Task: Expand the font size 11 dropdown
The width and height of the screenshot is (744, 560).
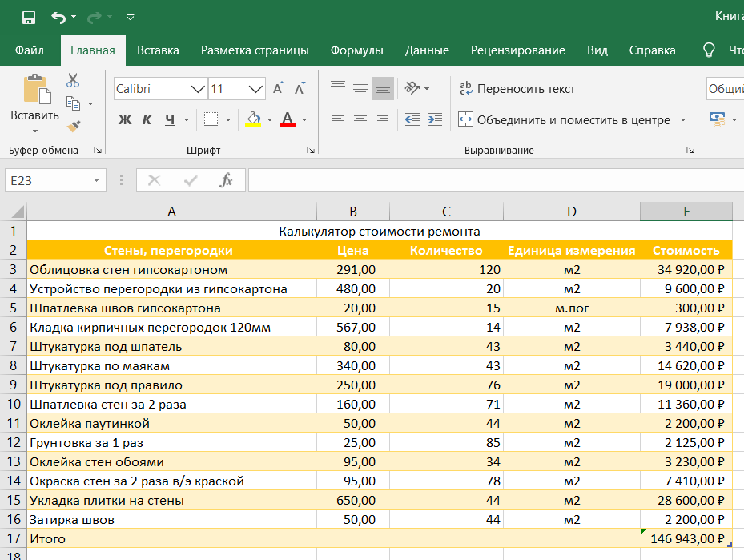Action: [x=256, y=89]
